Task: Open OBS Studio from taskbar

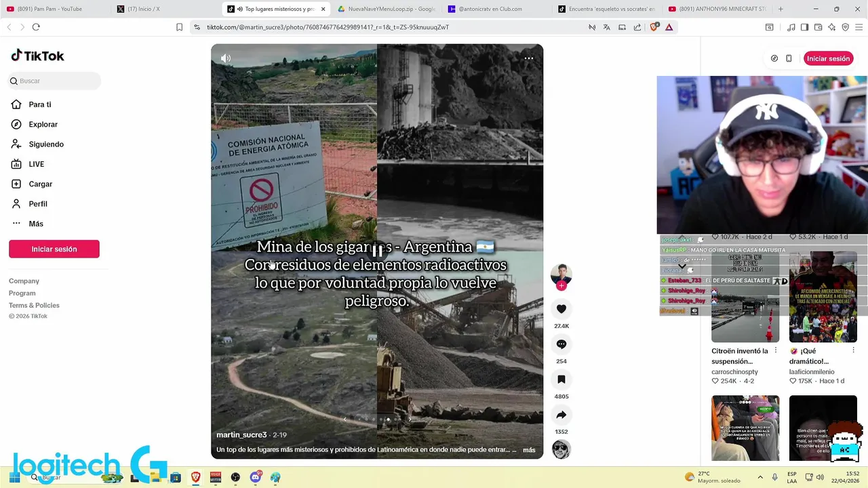Action: click(x=235, y=477)
